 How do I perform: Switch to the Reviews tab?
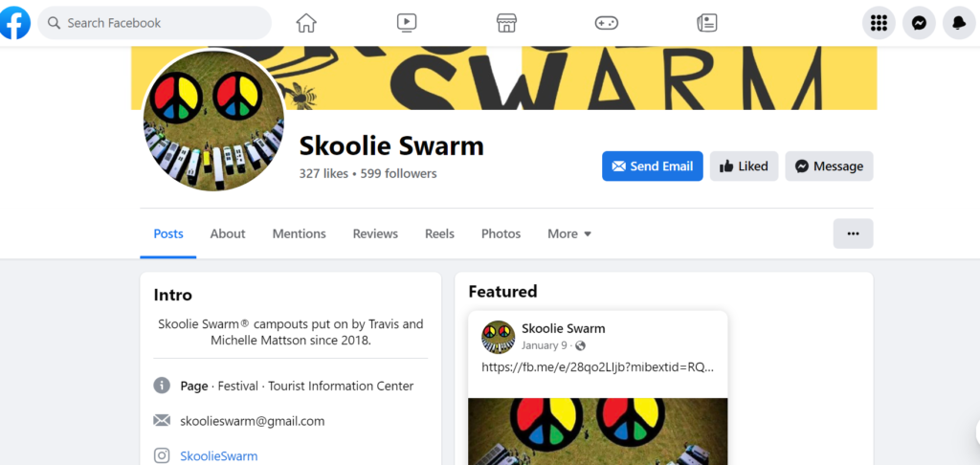point(375,233)
